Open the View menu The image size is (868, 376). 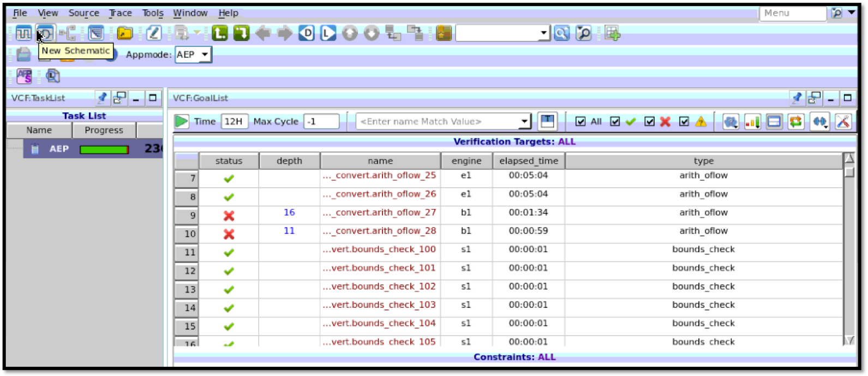coord(48,13)
